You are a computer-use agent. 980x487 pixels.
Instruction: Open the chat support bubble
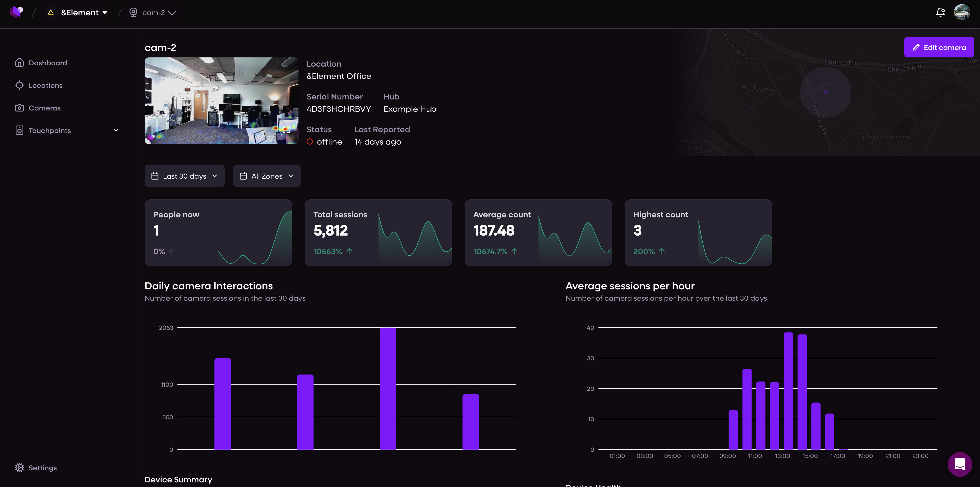click(x=959, y=464)
